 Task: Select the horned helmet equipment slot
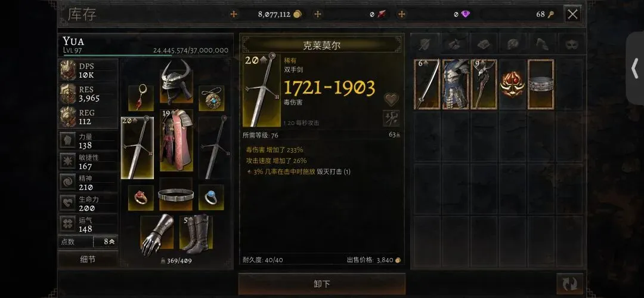[x=176, y=81]
